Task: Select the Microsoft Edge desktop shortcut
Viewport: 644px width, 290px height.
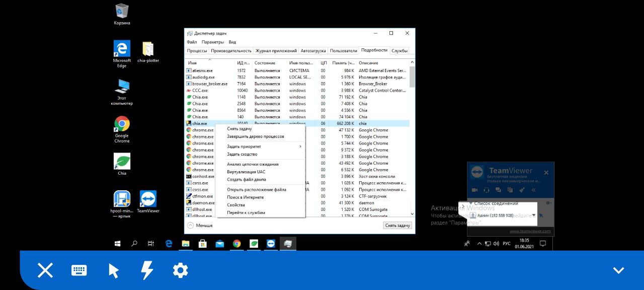Action: pyautogui.click(x=122, y=54)
